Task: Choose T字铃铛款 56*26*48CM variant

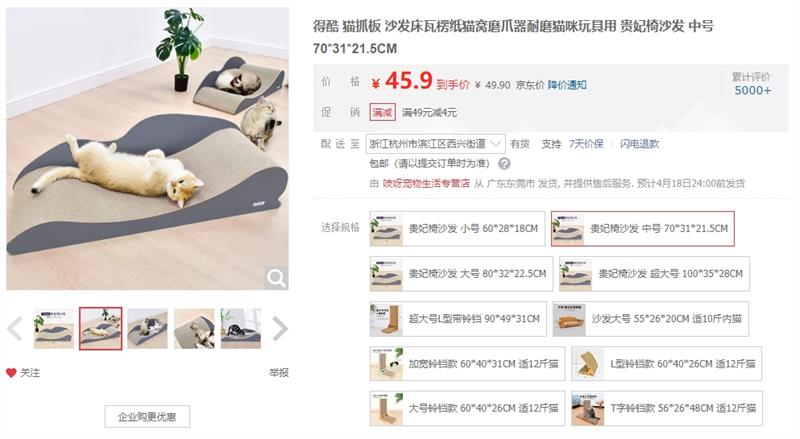Action: coord(666,408)
